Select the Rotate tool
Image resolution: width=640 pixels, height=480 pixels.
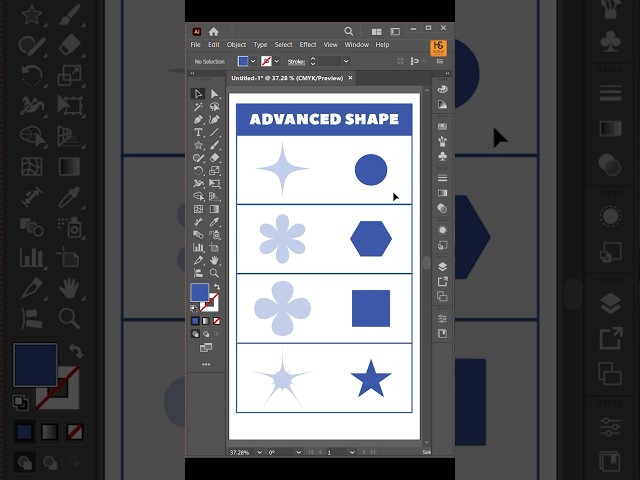pos(198,171)
